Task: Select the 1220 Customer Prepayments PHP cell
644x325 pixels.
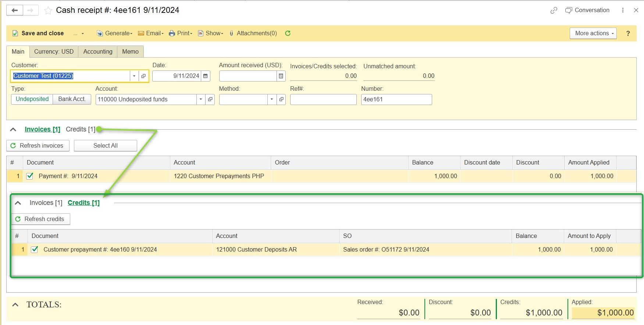Action: coord(220,176)
